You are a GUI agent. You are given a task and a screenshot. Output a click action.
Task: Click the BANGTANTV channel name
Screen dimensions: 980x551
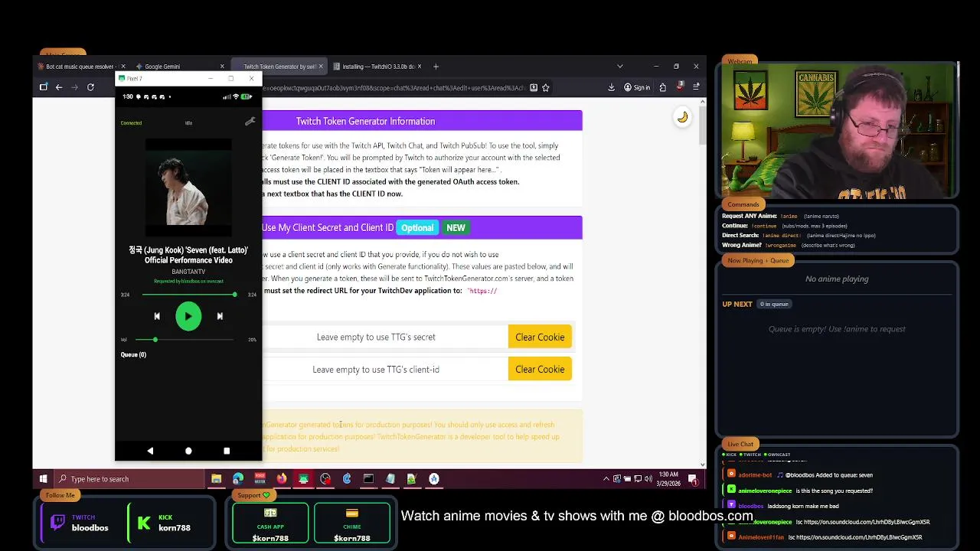188,272
